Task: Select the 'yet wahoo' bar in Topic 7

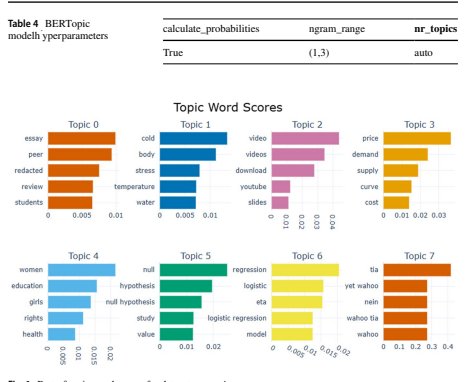Action: [405, 286]
